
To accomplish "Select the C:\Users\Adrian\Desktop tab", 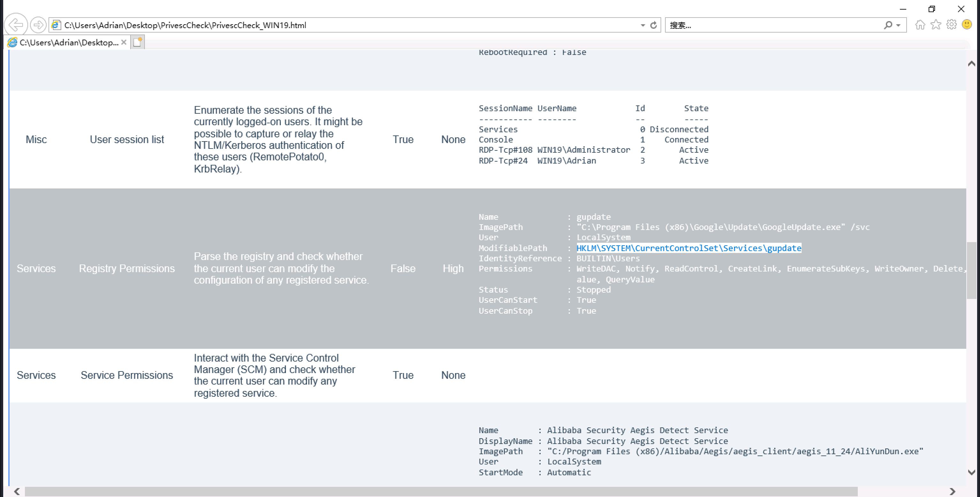I will [x=67, y=42].
